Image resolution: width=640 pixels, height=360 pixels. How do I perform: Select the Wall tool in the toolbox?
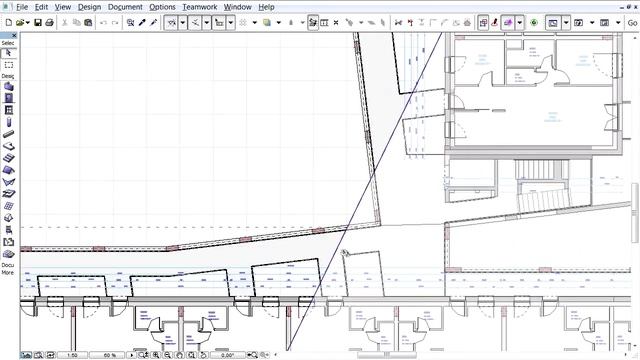[x=9, y=87]
